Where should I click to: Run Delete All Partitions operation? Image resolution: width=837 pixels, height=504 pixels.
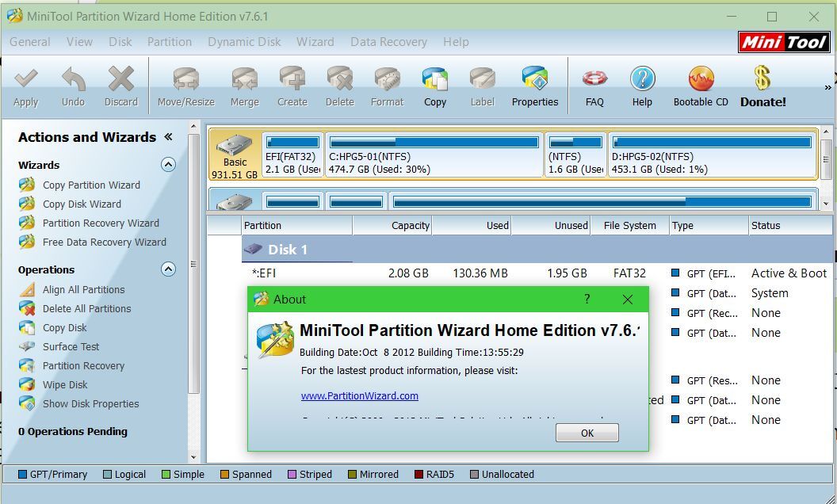point(87,308)
